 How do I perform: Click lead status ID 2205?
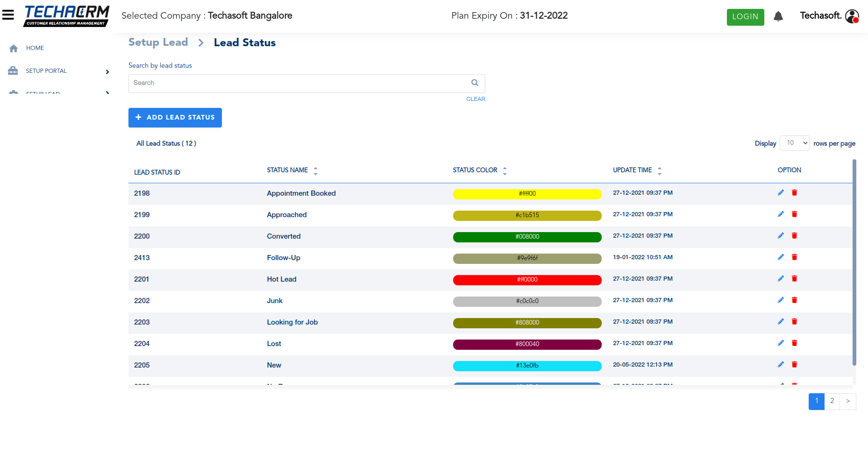click(142, 365)
